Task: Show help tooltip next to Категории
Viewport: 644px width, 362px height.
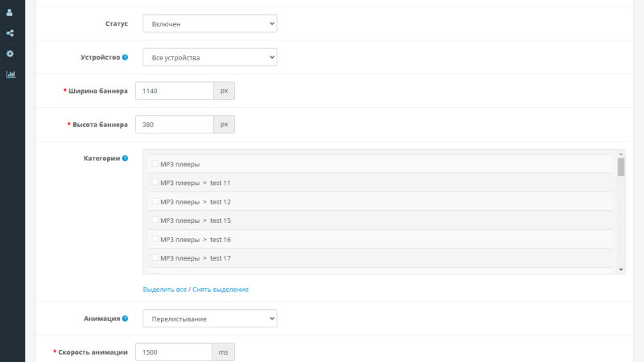Action: tap(126, 158)
